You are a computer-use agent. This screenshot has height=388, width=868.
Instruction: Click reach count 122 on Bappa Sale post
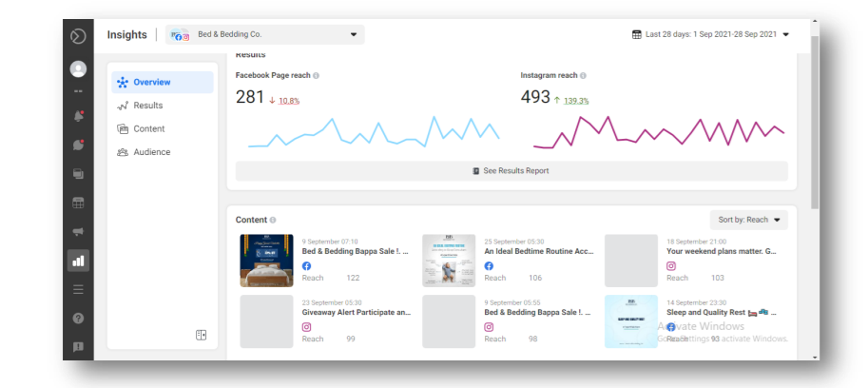(353, 278)
